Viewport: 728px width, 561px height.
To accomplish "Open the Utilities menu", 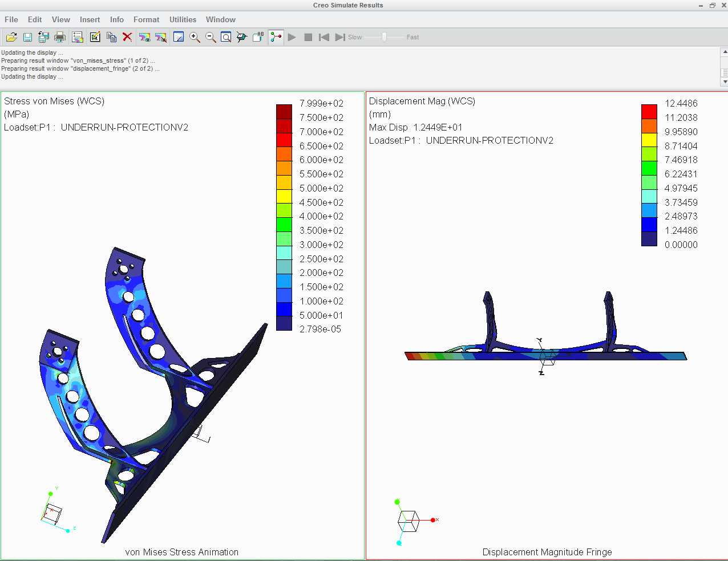I will pos(183,19).
